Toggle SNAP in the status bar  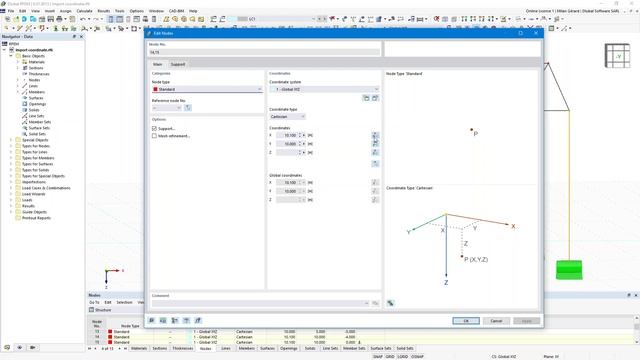click(378, 357)
